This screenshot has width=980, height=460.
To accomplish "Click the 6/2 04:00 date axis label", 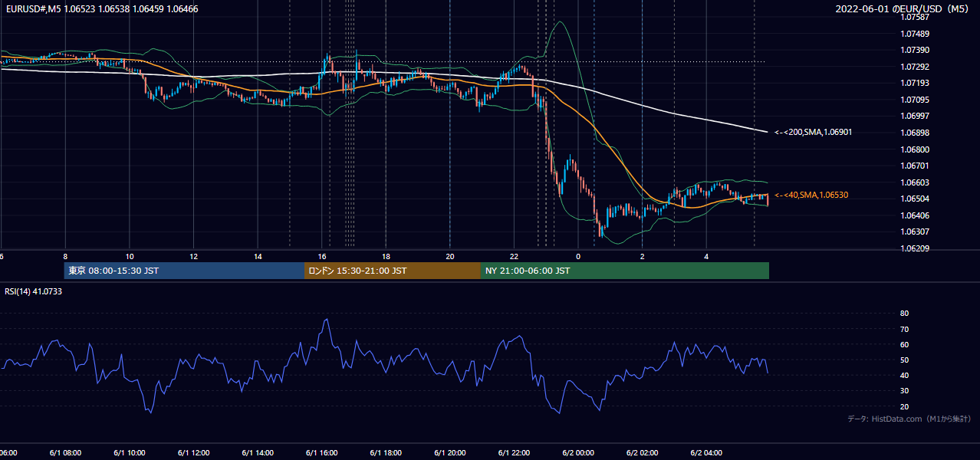I will [706, 453].
